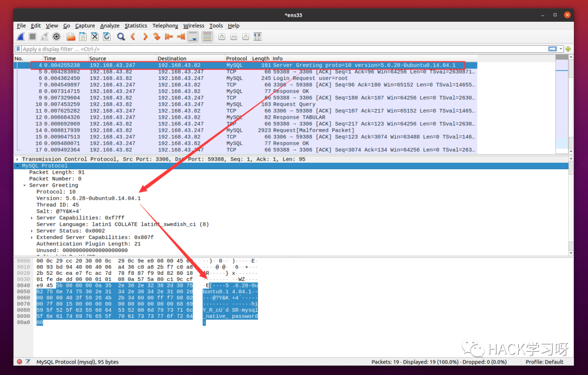Jump to the last packet

181,37
